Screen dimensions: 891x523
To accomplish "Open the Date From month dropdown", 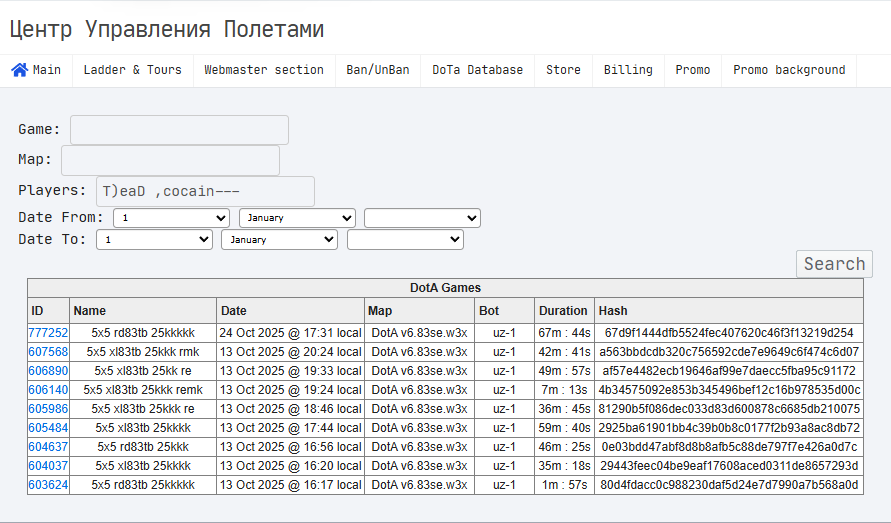I will pyautogui.click(x=297, y=218).
